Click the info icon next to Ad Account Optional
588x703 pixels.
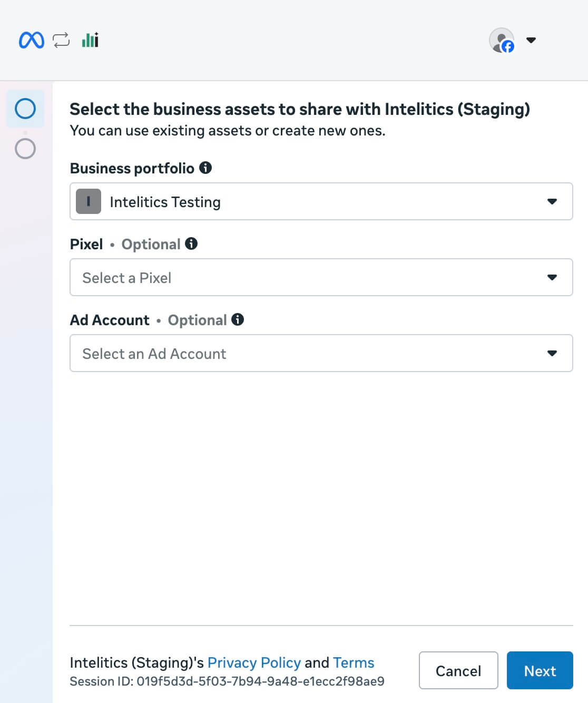[x=238, y=319]
